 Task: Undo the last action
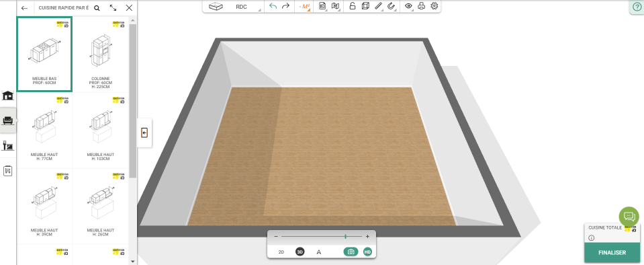(273, 6)
